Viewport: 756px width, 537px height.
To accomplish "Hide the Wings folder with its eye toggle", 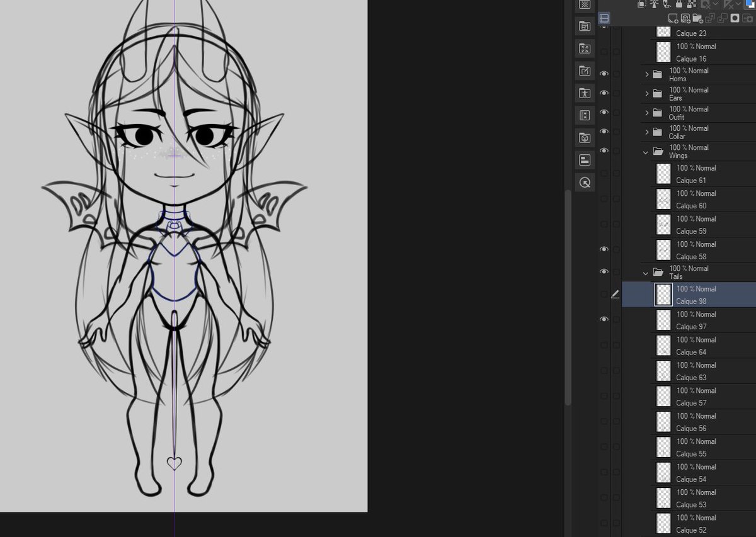I will 604,150.
